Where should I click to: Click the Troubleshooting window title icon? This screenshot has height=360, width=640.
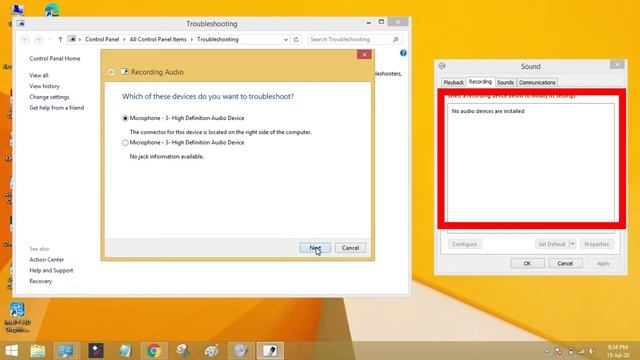pos(21,24)
